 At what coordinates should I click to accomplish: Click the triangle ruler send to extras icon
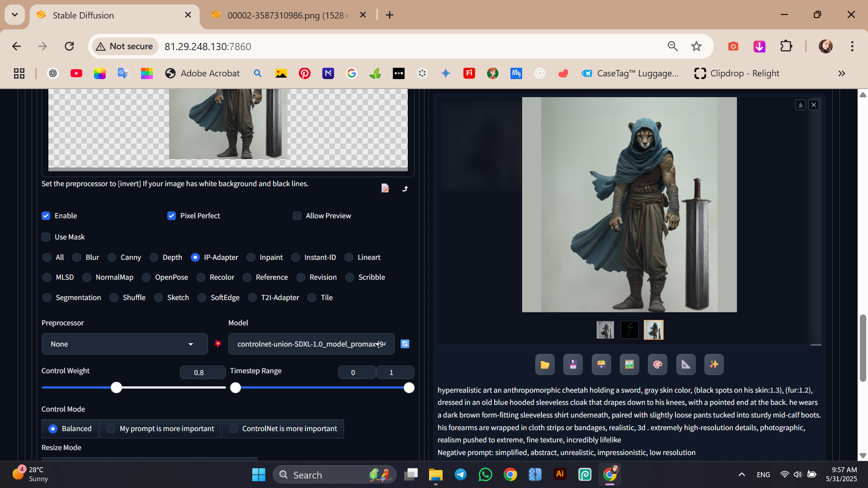pos(686,365)
